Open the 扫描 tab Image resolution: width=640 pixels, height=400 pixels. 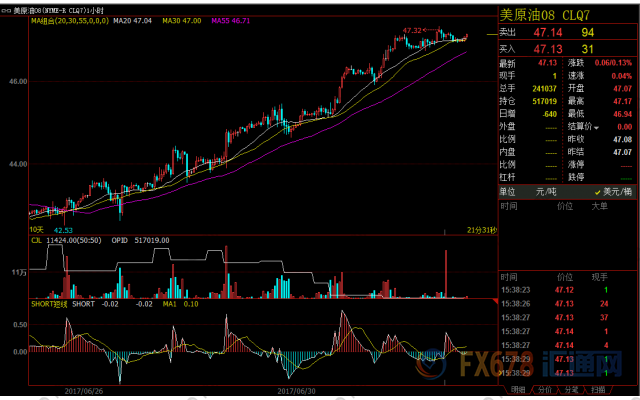point(597,391)
